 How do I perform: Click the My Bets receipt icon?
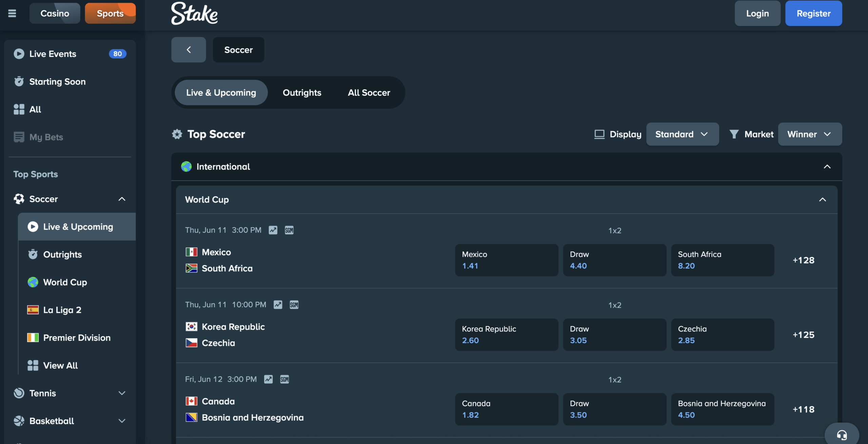tap(19, 137)
